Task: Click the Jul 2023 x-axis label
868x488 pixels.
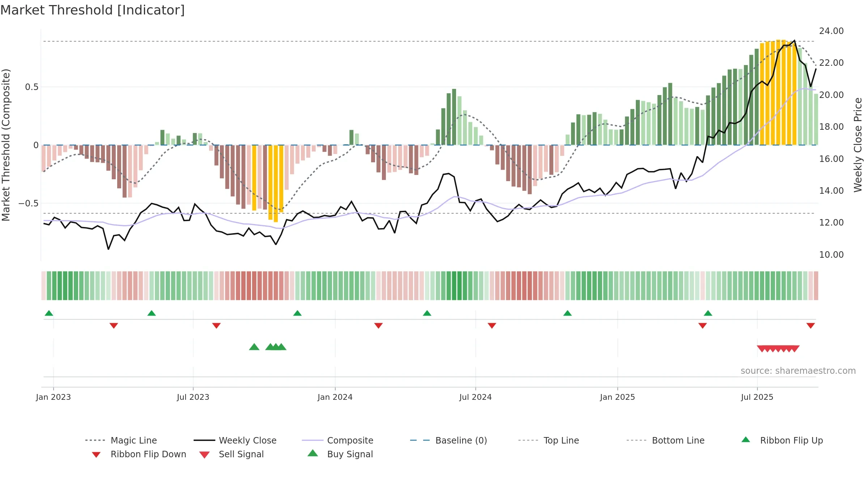Action: [x=193, y=397]
